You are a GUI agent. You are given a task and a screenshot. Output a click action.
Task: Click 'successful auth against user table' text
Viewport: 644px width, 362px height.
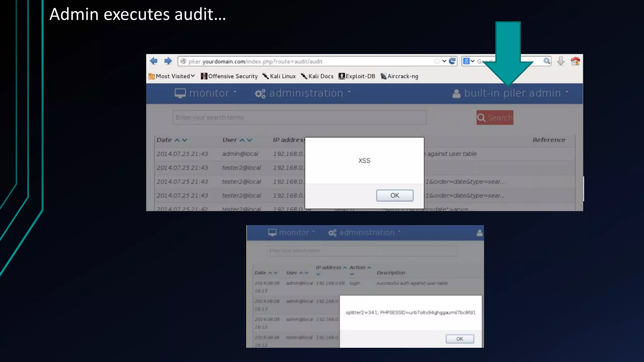click(412, 283)
